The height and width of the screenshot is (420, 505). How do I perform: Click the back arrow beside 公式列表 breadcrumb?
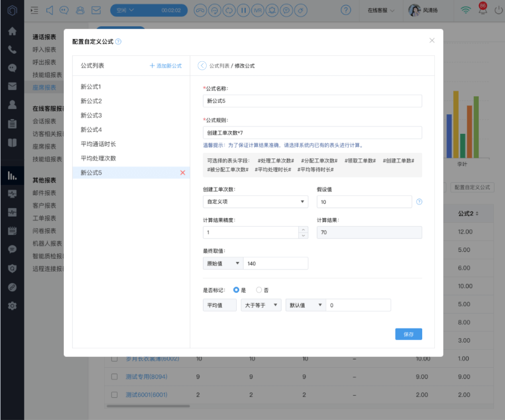[x=202, y=66]
